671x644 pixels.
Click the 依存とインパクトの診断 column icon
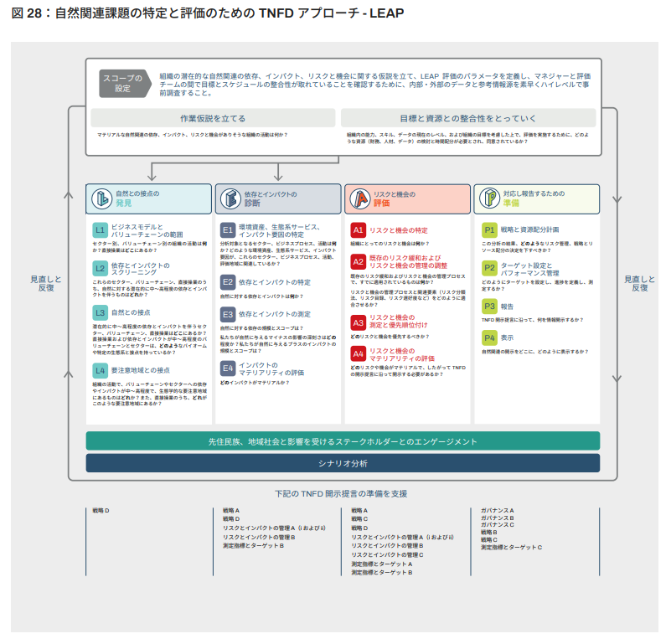(232, 198)
